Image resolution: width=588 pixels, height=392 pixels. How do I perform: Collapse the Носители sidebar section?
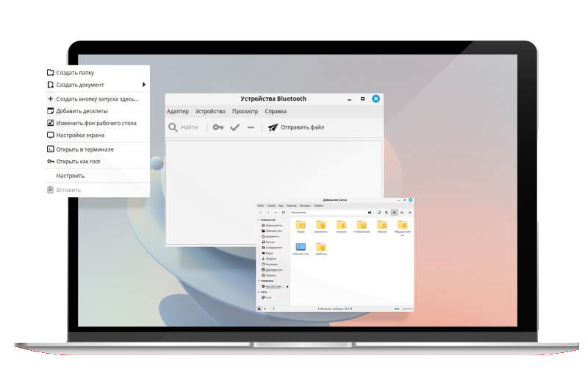[259, 281]
